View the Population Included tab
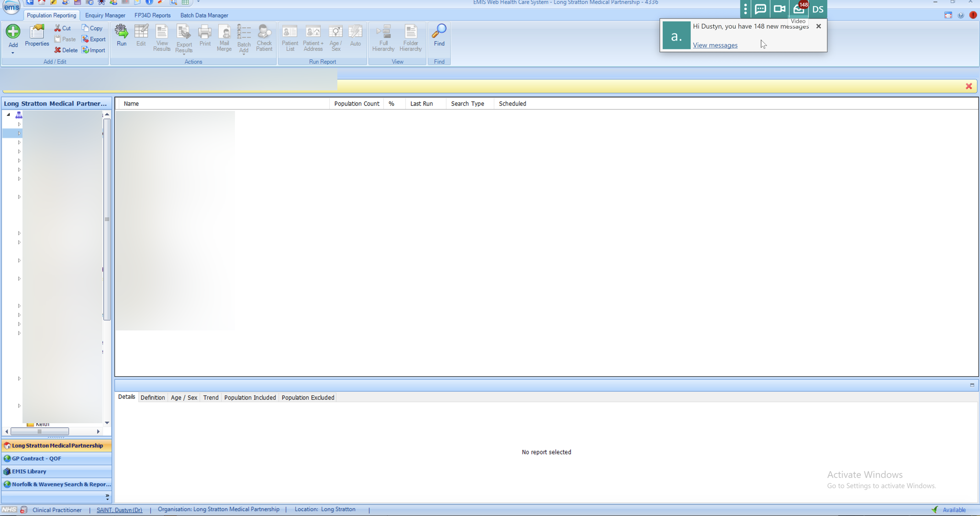The height and width of the screenshot is (516, 980). 250,397
